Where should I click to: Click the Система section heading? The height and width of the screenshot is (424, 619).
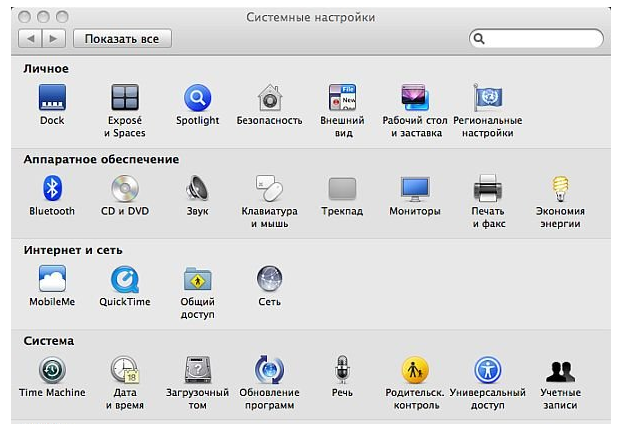[49, 341]
